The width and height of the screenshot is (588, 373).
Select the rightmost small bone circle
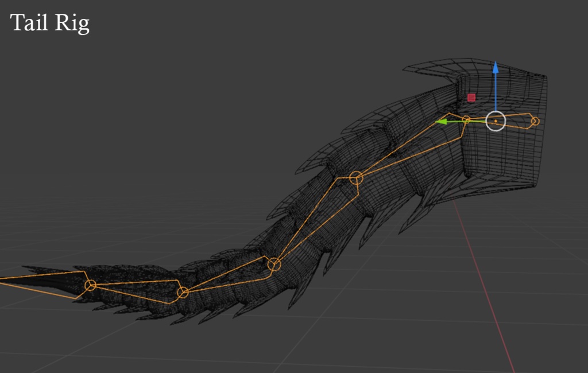coord(535,121)
